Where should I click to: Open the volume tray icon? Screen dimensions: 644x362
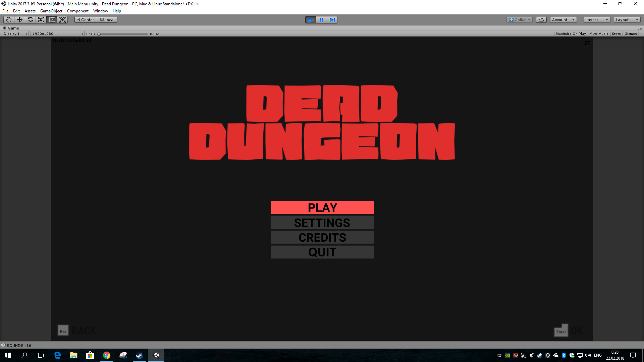click(x=588, y=355)
